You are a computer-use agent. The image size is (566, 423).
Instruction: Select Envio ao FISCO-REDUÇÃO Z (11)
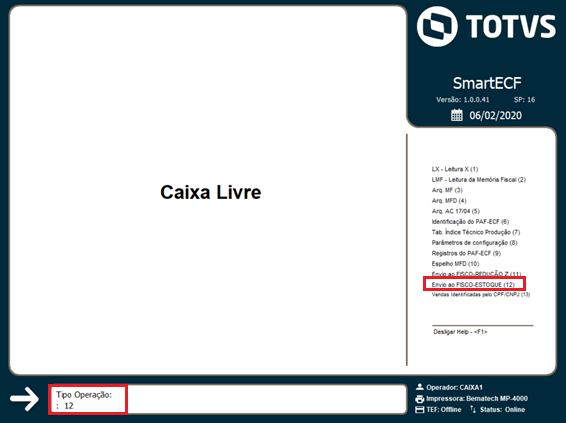coord(476,274)
